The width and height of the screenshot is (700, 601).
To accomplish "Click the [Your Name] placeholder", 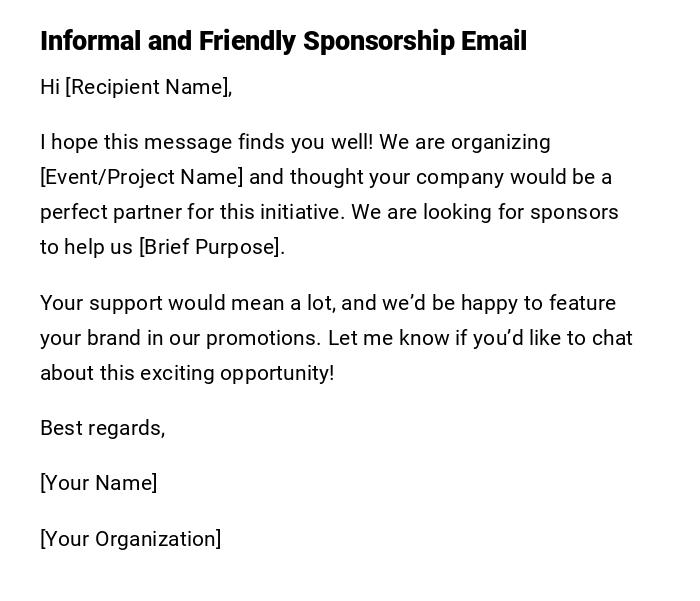I will click(x=98, y=483).
